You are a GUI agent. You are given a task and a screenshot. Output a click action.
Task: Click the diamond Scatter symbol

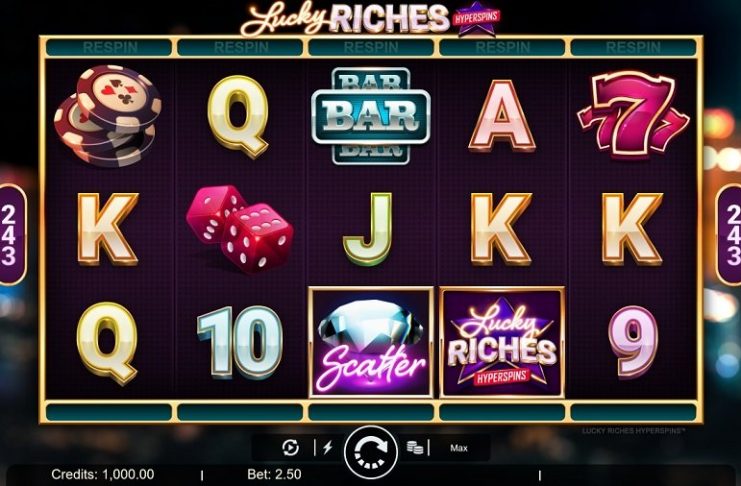371,342
